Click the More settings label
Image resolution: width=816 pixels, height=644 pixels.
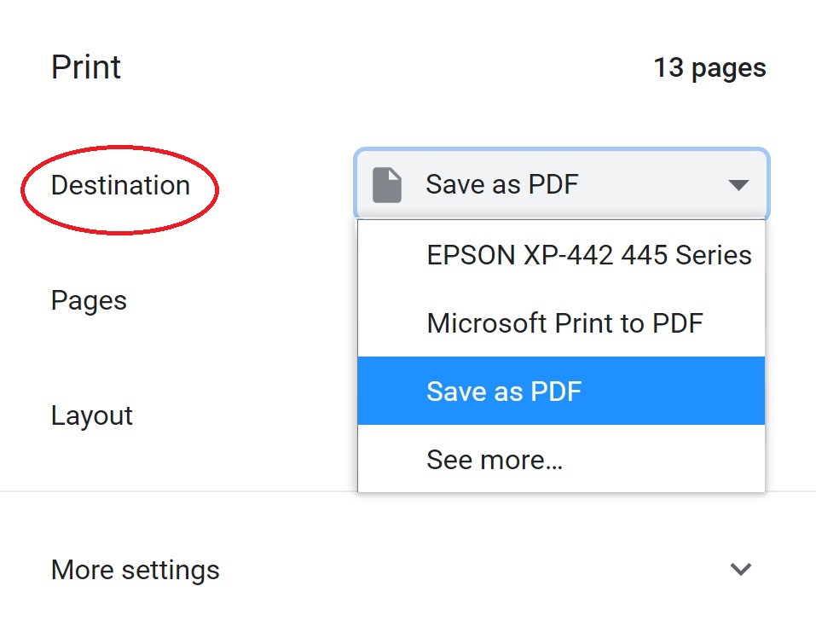point(136,570)
